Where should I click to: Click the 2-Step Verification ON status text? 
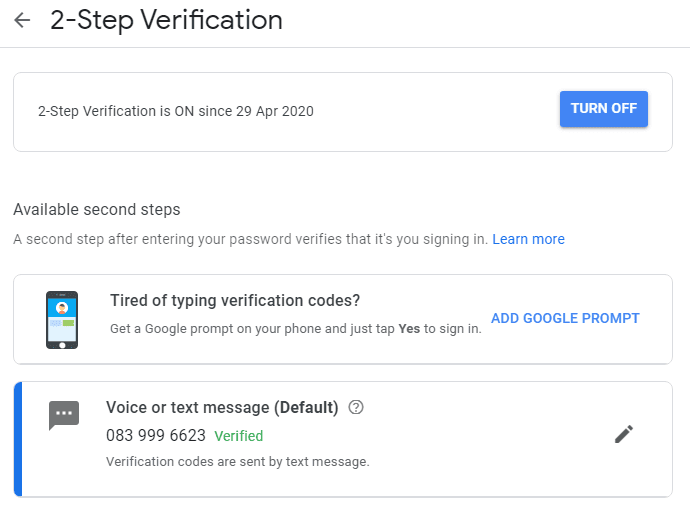point(175,111)
